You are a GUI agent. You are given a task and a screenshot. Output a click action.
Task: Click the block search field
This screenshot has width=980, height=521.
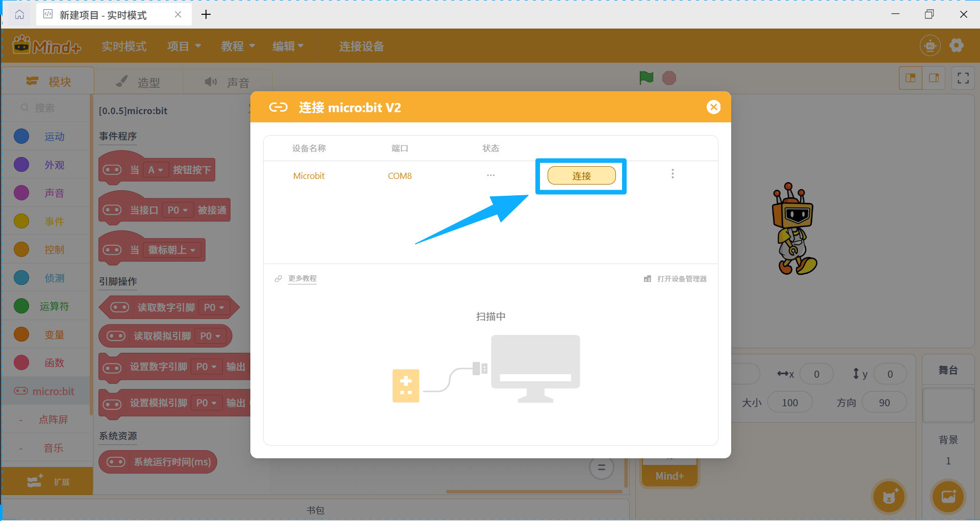click(x=46, y=108)
